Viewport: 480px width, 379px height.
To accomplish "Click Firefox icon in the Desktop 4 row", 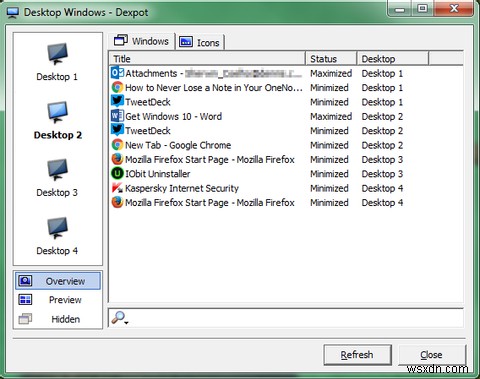I will click(117, 202).
